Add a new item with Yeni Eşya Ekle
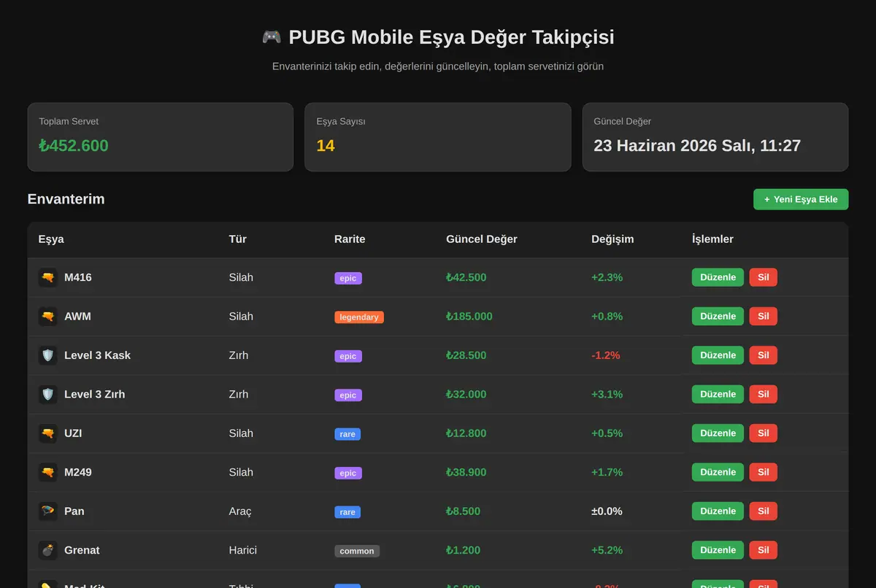This screenshot has width=876, height=588. [x=801, y=199]
